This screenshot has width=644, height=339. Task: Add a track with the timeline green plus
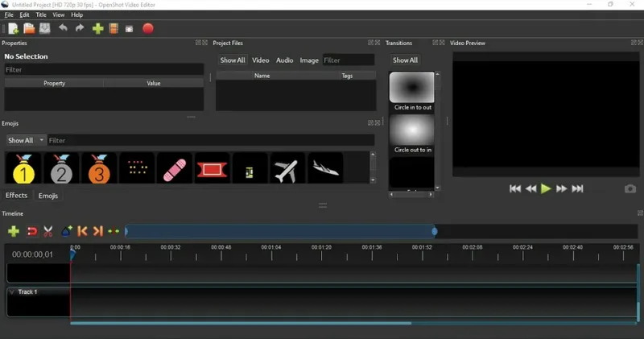[x=14, y=231]
